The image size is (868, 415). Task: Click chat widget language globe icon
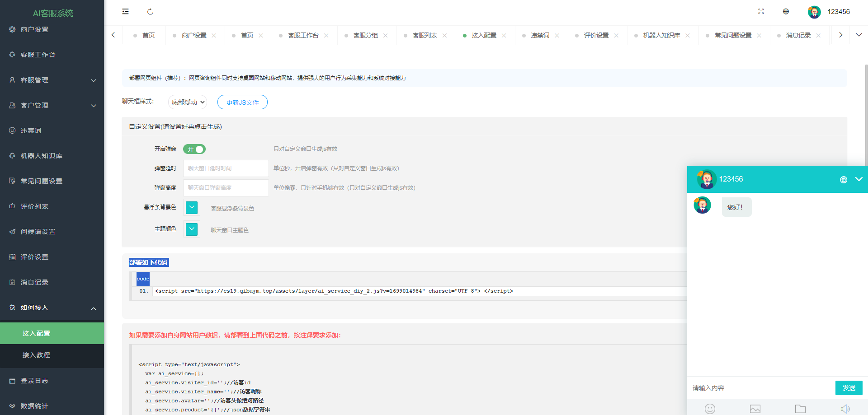click(x=844, y=179)
